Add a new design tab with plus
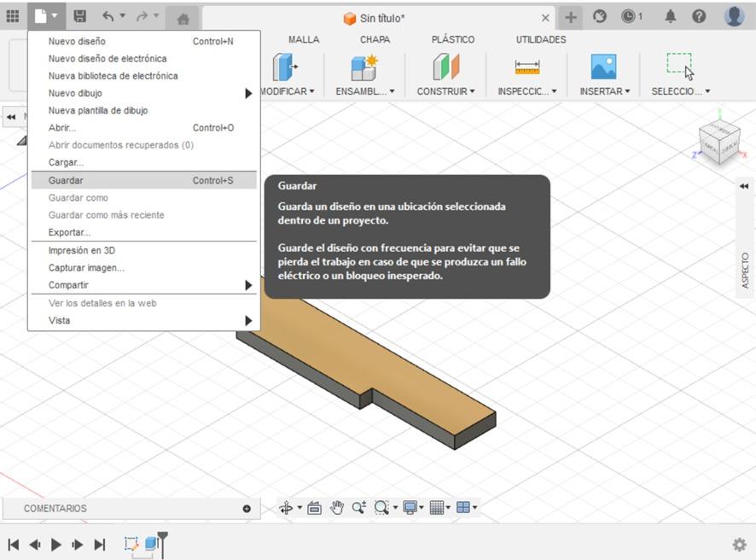This screenshot has height=560, width=756. click(570, 18)
